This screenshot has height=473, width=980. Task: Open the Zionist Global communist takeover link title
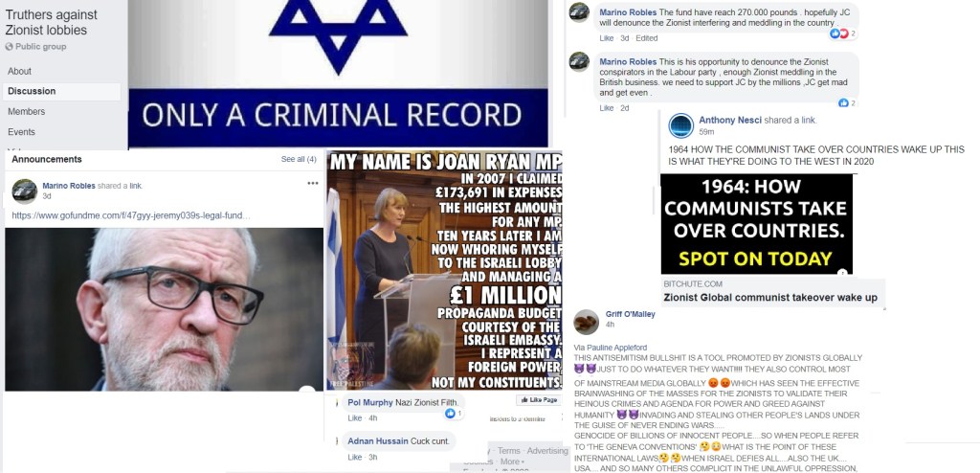point(770,298)
